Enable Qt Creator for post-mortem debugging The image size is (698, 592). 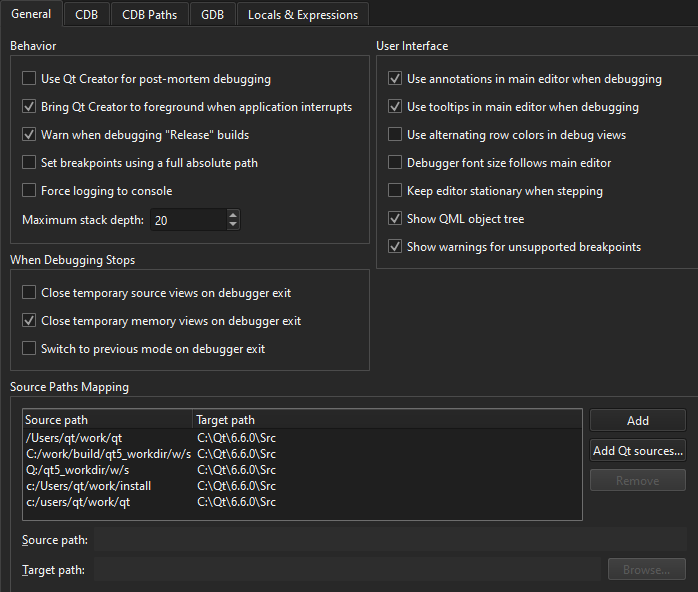[x=29, y=79]
